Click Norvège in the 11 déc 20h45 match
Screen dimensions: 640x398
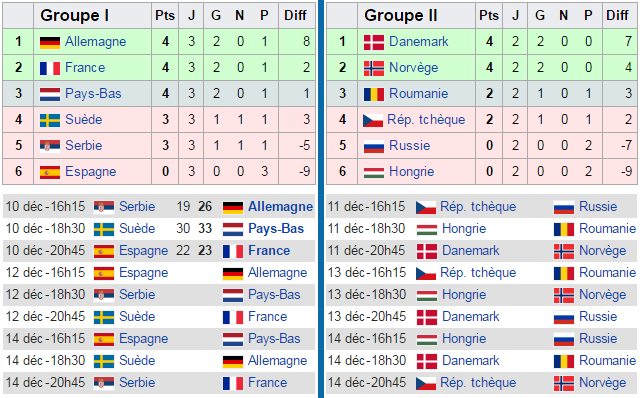pos(602,251)
